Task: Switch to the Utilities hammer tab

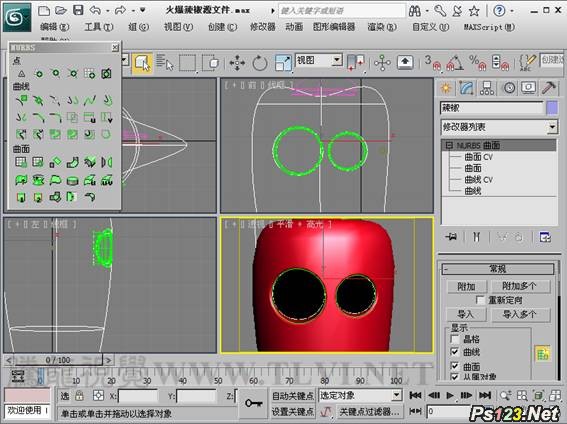Action: (549, 88)
